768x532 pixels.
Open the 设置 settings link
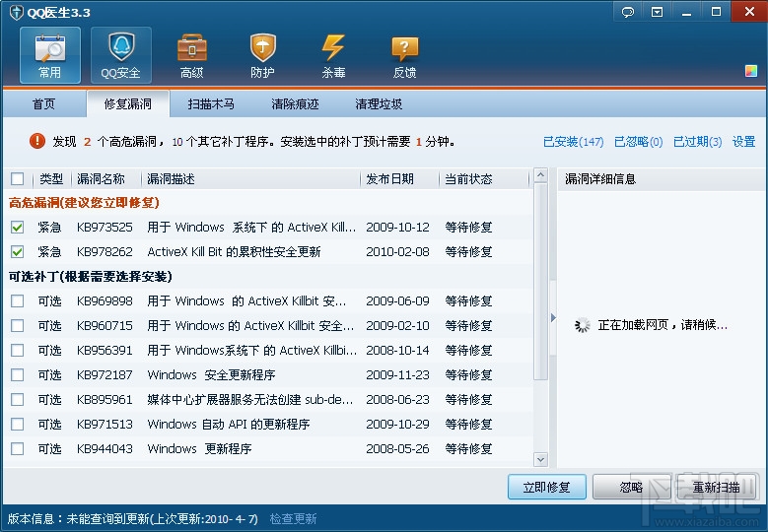pos(743,142)
